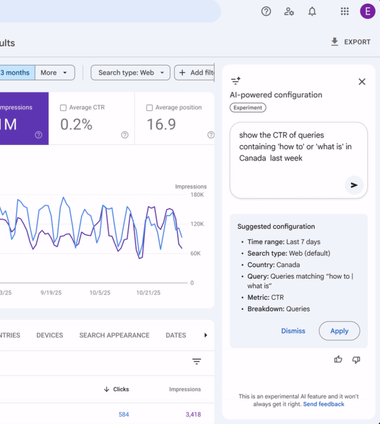Open the manage users and settings icon
This screenshot has height=424, width=380.
click(289, 11)
